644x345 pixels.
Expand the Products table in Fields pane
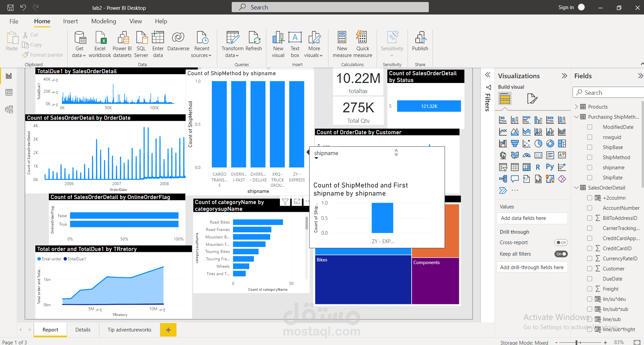click(577, 106)
